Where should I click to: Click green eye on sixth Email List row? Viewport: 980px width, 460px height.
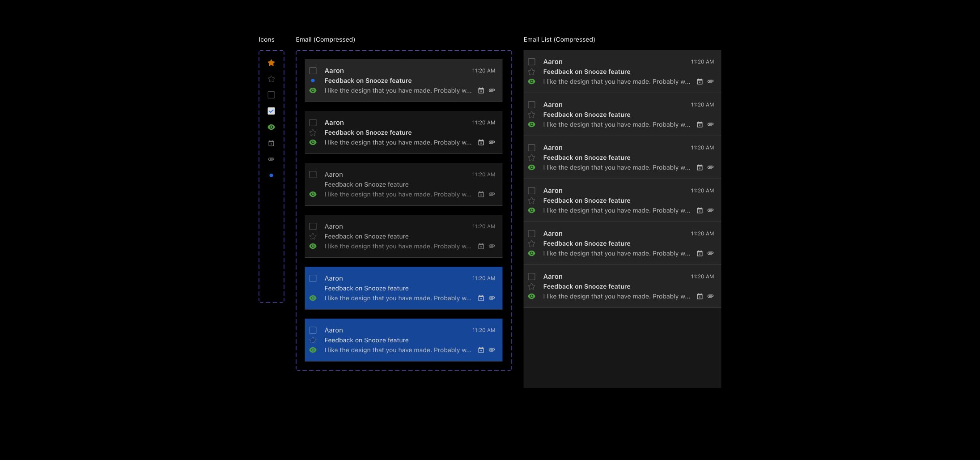coord(531,296)
